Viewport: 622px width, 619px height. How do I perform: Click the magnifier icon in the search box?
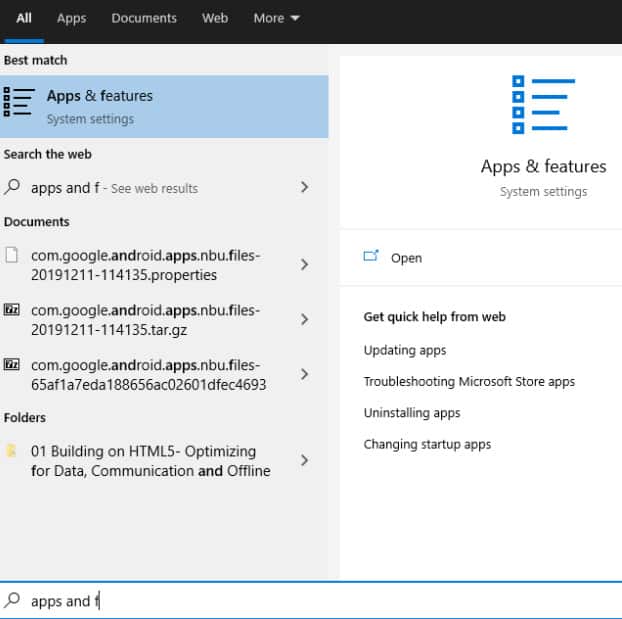tap(13, 600)
